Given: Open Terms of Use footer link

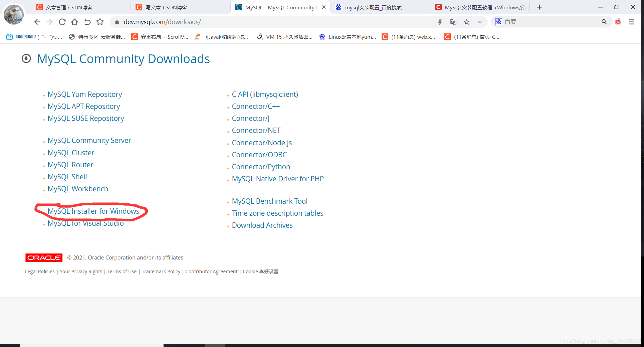Looking at the screenshot, I should click(122, 272).
